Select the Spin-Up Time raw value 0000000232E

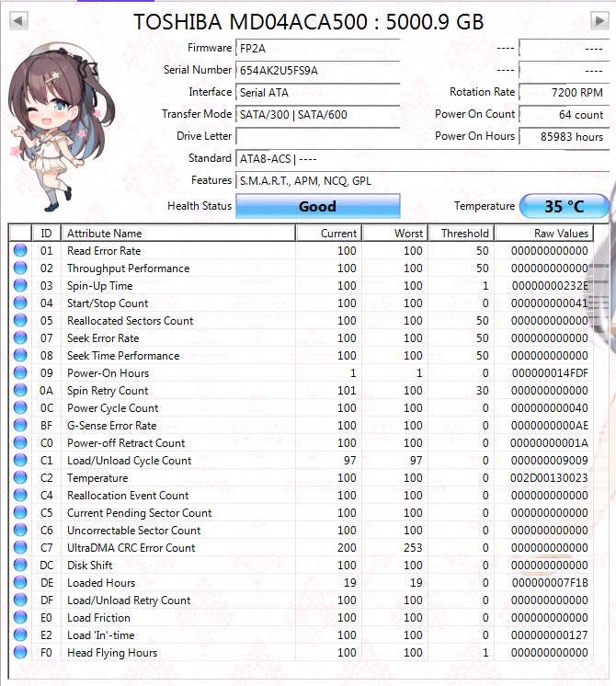pyautogui.click(x=550, y=286)
